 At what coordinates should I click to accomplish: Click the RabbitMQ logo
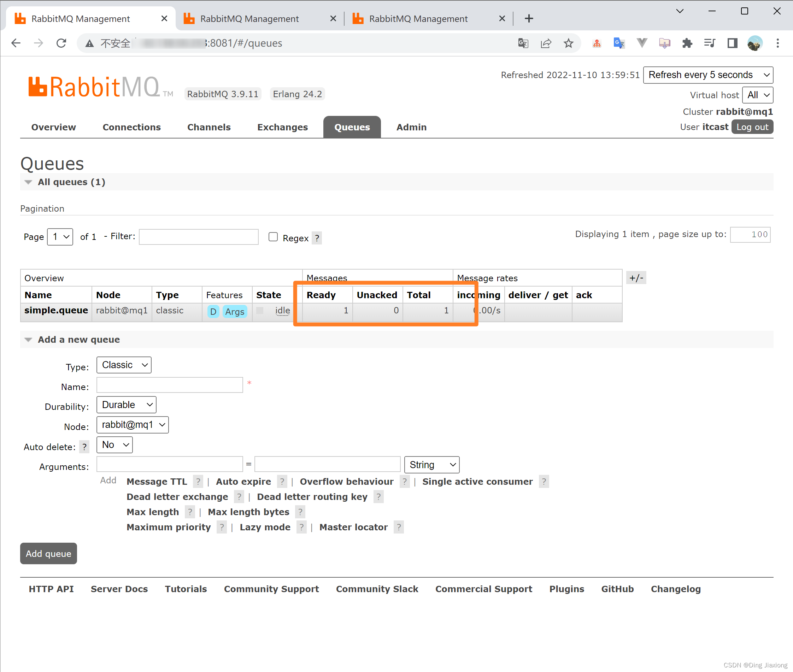(x=101, y=87)
